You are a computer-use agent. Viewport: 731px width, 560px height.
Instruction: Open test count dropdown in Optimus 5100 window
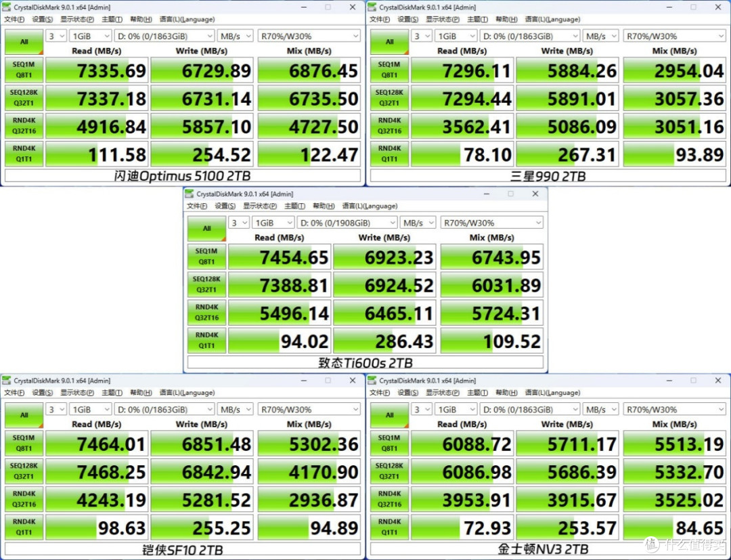56,37
